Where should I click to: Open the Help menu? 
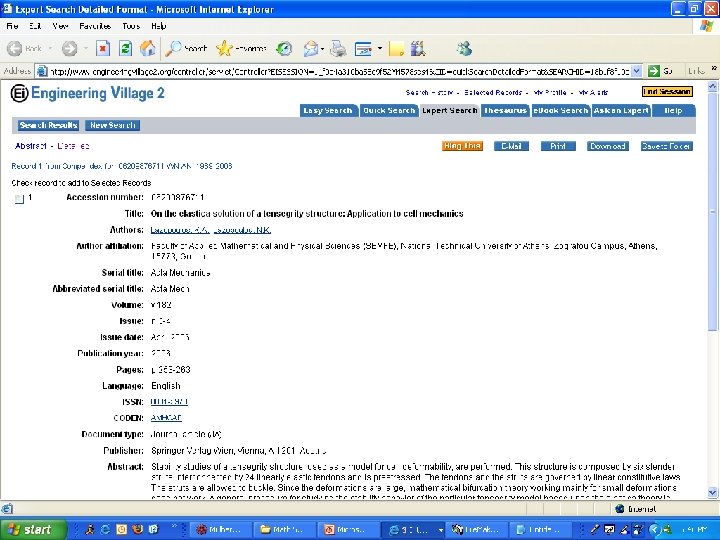point(158,26)
